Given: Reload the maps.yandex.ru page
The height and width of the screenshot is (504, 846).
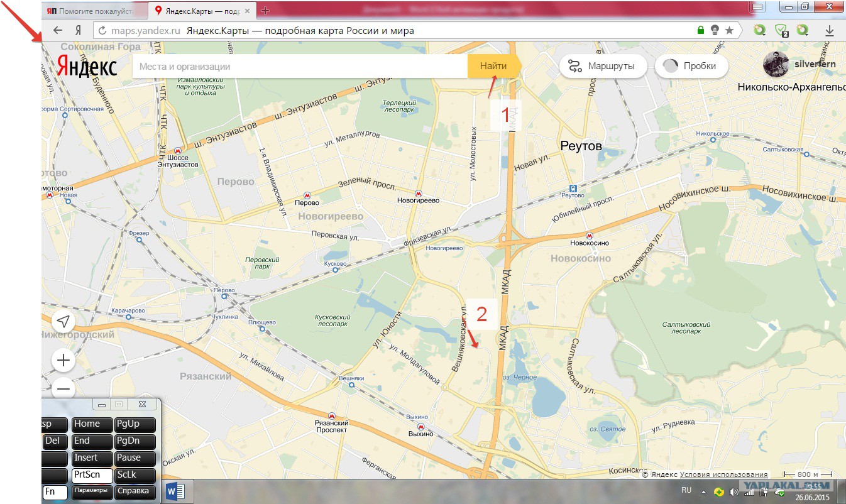Looking at the screenshot, I should coord(101,30).
